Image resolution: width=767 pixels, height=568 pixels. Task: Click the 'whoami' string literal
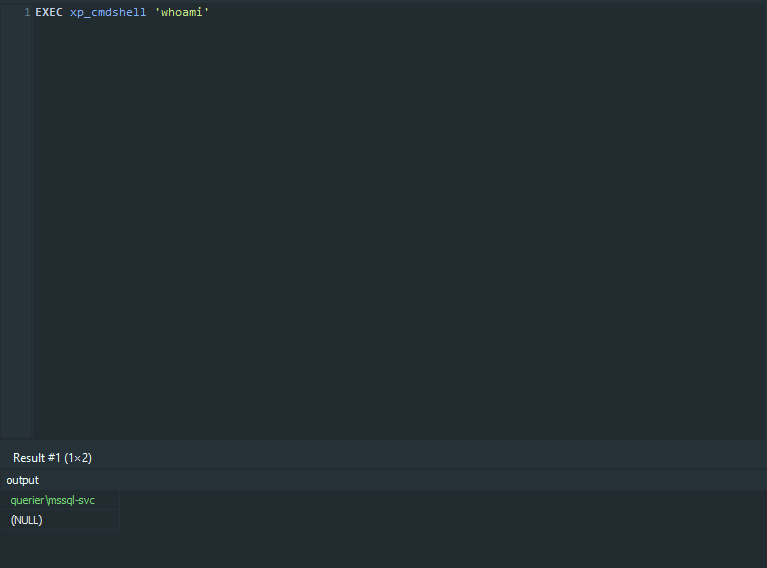pos(181,12)
